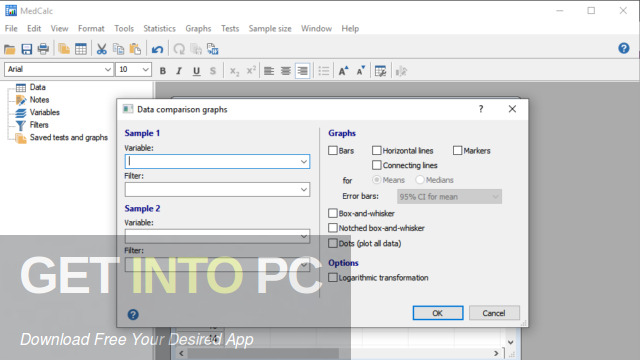The width and height of the screenshot is (640, 360).
Task: Click the Print toolbar icon
Action: 43,49
